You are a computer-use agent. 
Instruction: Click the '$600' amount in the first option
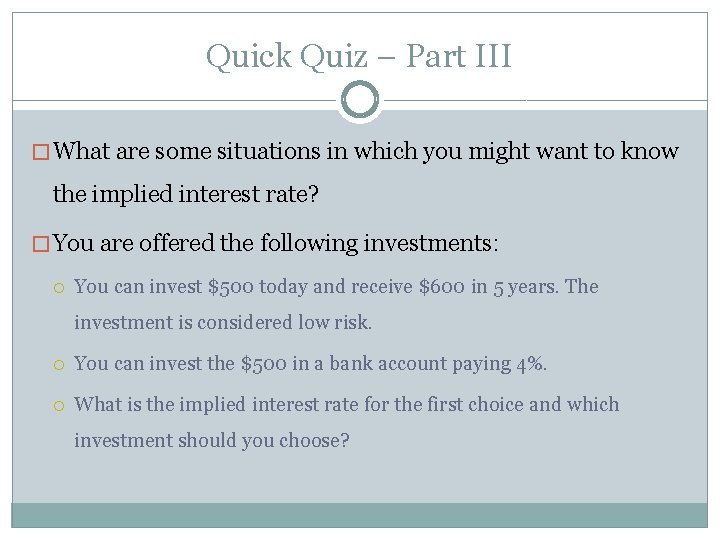click(442, 287)
